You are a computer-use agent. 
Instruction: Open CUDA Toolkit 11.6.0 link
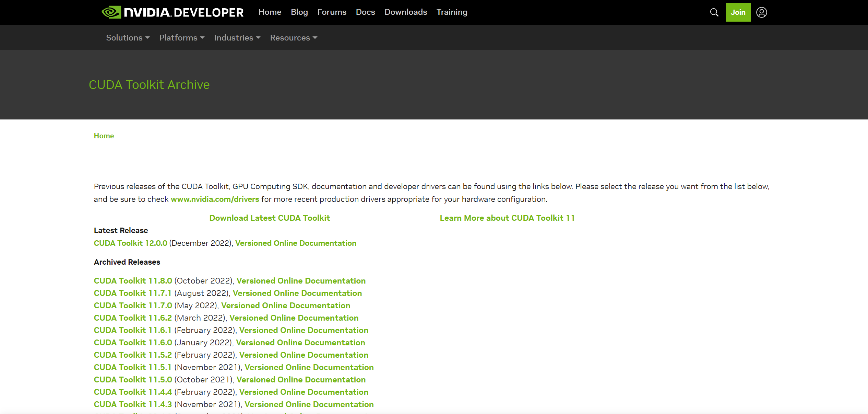[x=133, y=343]
